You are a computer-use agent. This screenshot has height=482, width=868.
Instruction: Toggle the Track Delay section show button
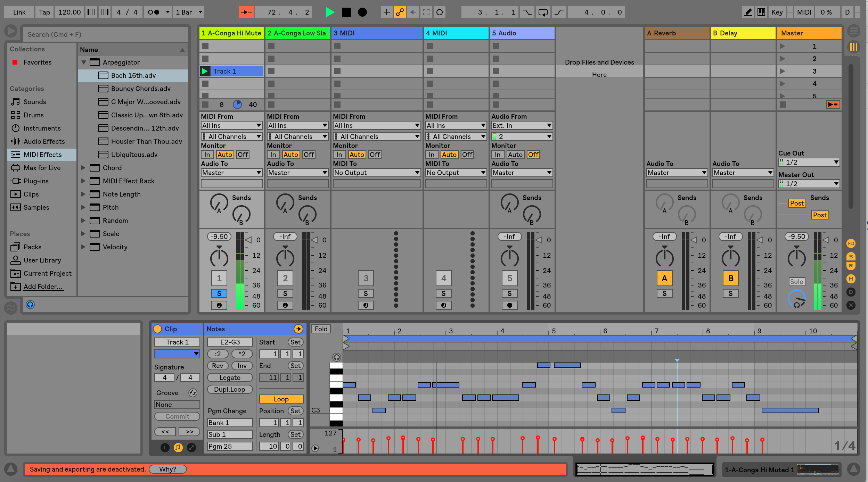tap(851, 292)
